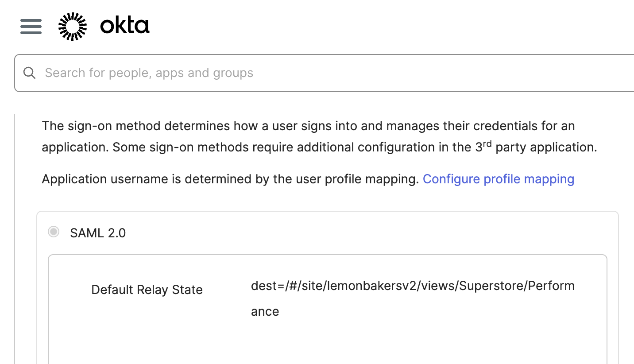Open the Configure profile mapping link
Viewport: 634px width, 364px height.
[x=498, y=179]
